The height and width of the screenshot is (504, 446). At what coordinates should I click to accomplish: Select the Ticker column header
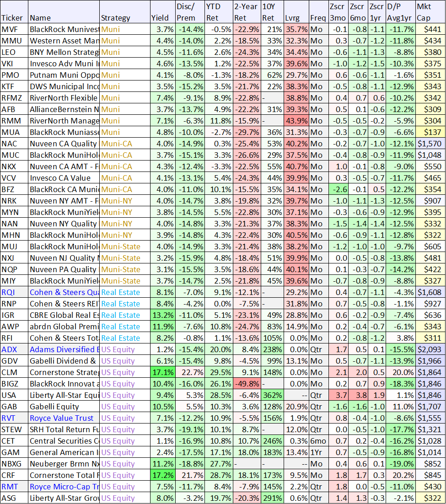click(x=14, y=12)
